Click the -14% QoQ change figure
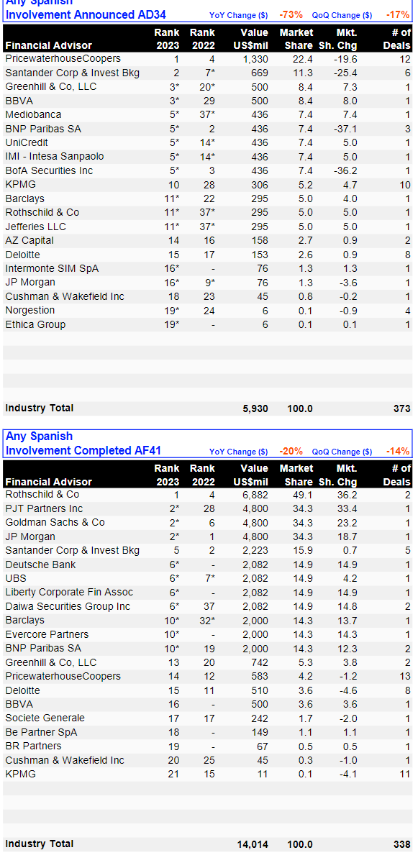Viewport: 418px width, 868px height. (x=398, y=451)
